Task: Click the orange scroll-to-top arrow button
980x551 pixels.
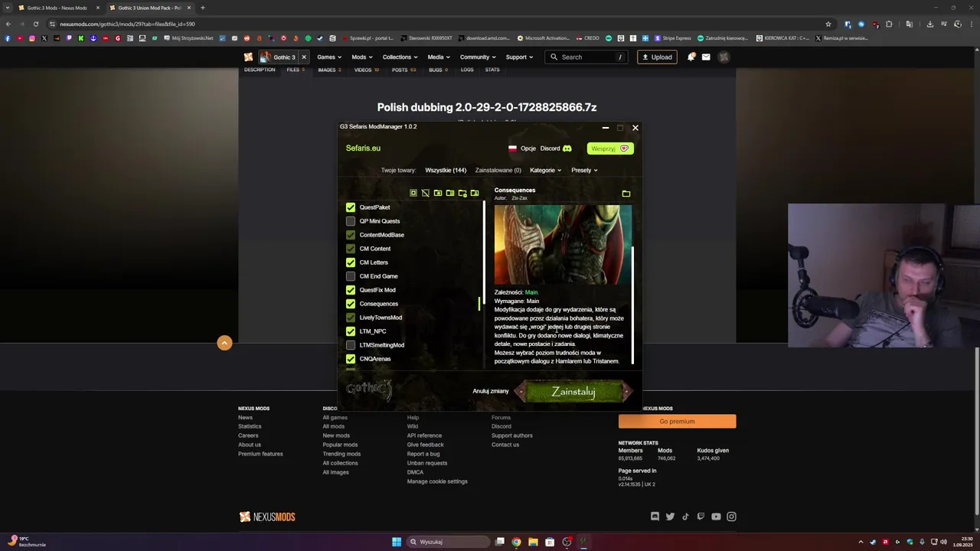Action: pos(224,343)
